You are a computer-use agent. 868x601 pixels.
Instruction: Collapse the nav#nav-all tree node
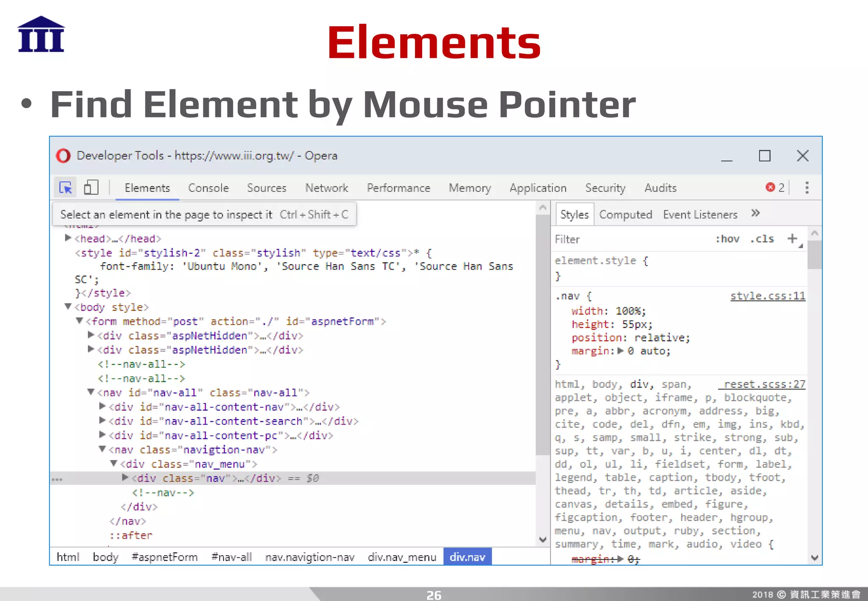click(91, 392)
